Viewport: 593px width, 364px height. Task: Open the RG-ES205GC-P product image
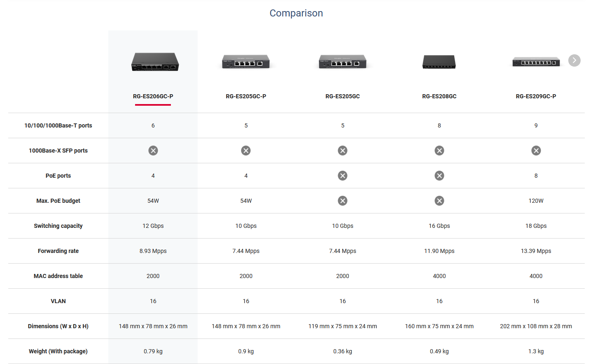(246, 62)
